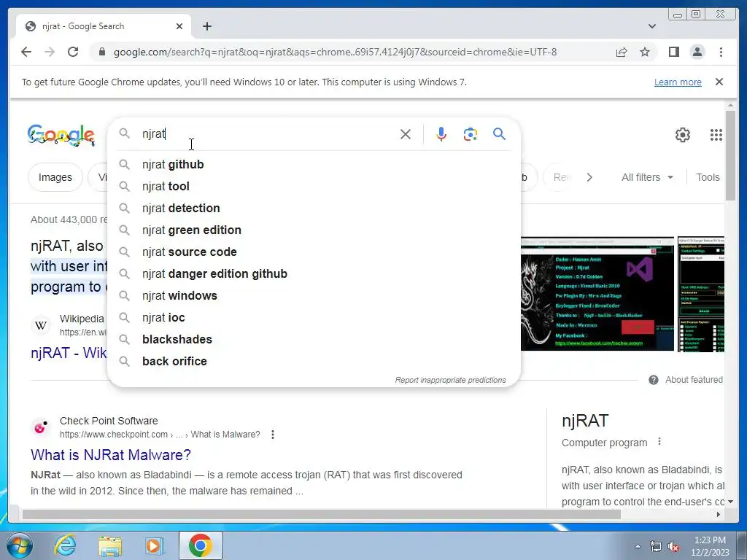Image resolution: width=747 pixels, height=560 pixels.
Task: Open the Google apps grid icon
Action: [x=716, y=135]
